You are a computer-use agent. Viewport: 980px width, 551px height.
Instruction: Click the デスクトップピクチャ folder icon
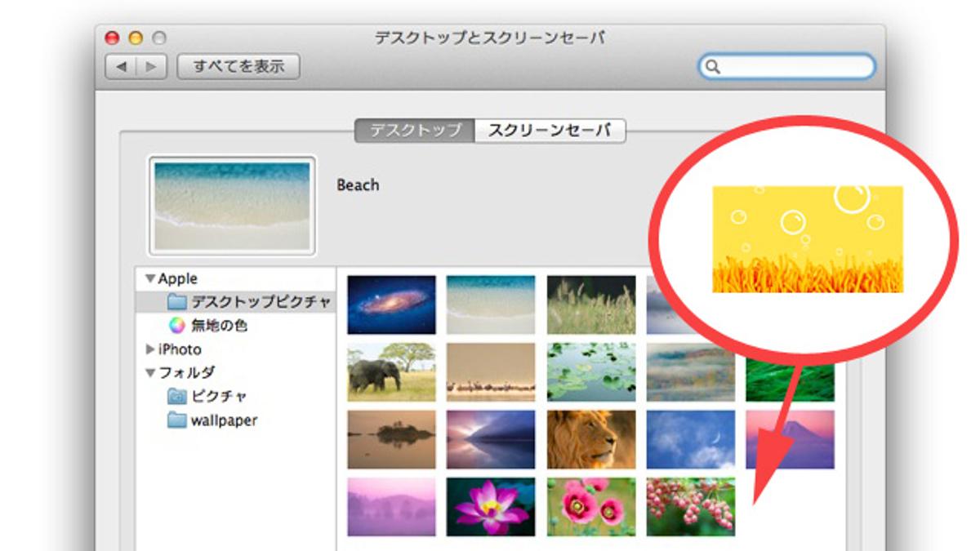[176, 302]
